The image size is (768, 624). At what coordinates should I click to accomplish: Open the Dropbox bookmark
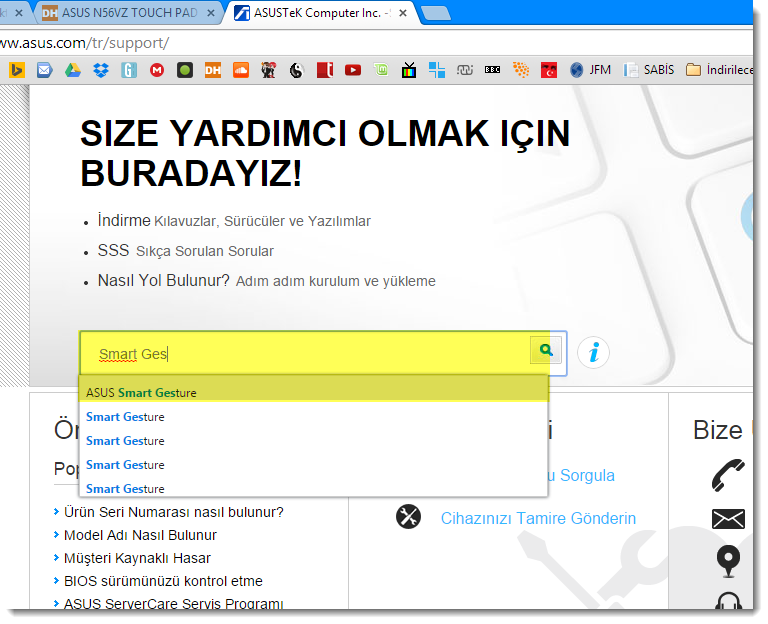pyautogui.click(x=101, y=71)
